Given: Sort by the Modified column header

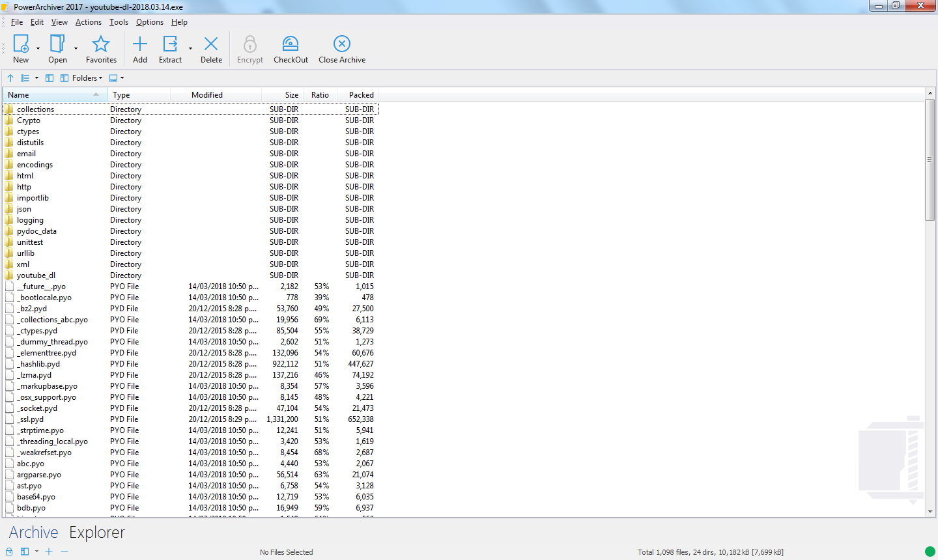Looking at the screenshot, I should click(x=223, y=95).
